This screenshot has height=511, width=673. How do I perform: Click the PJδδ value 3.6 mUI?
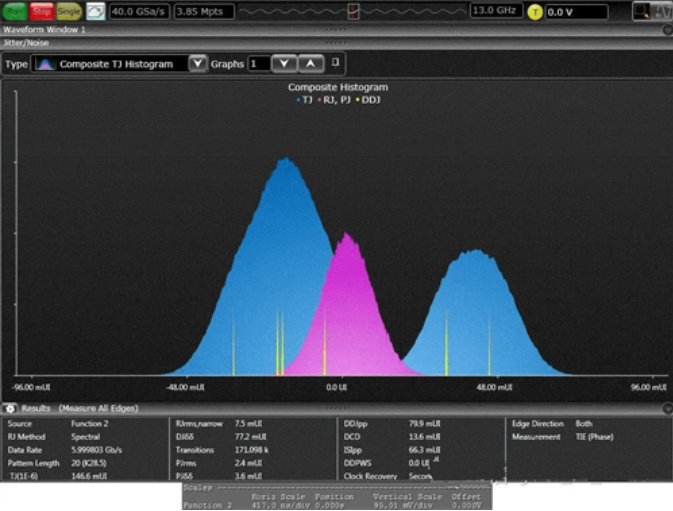coord(248,476)
